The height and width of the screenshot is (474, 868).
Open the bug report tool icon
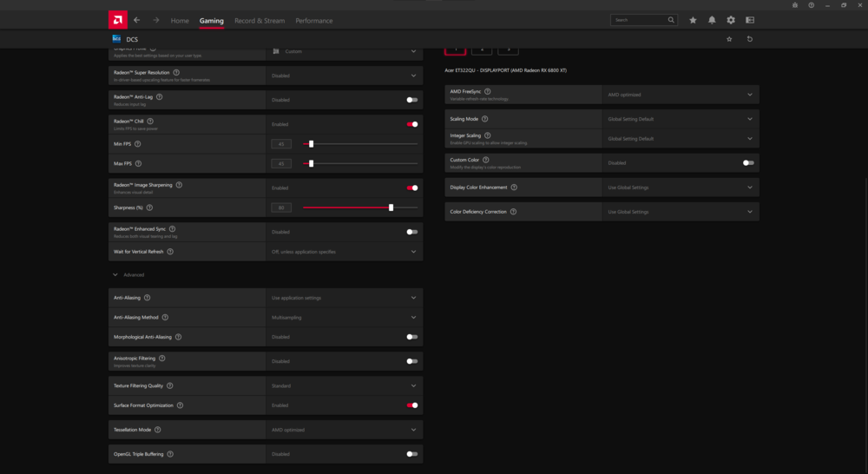[x=795, y=5]
